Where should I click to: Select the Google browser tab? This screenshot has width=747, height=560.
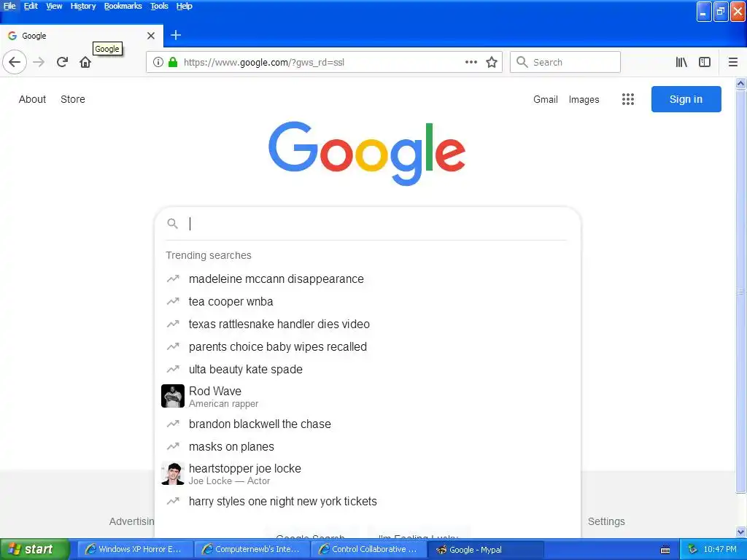(x=82, y=36)
